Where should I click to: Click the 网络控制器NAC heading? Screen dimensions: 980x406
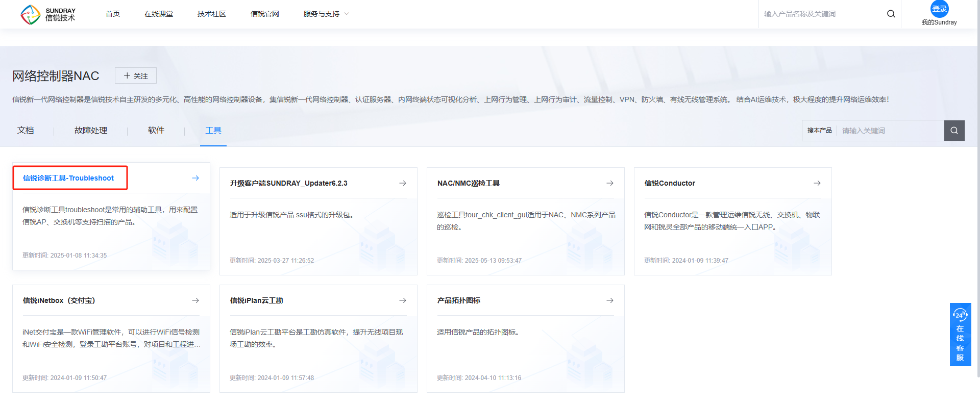[x=56, y=76]
